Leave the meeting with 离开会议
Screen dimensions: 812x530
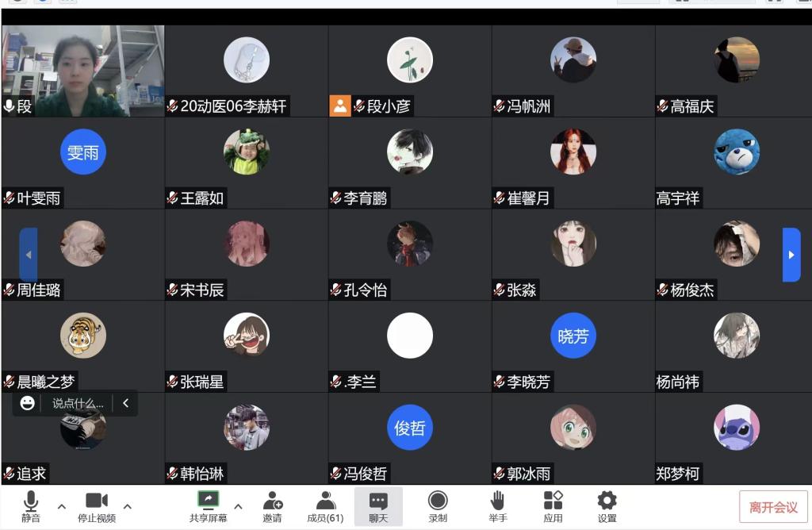773,507
